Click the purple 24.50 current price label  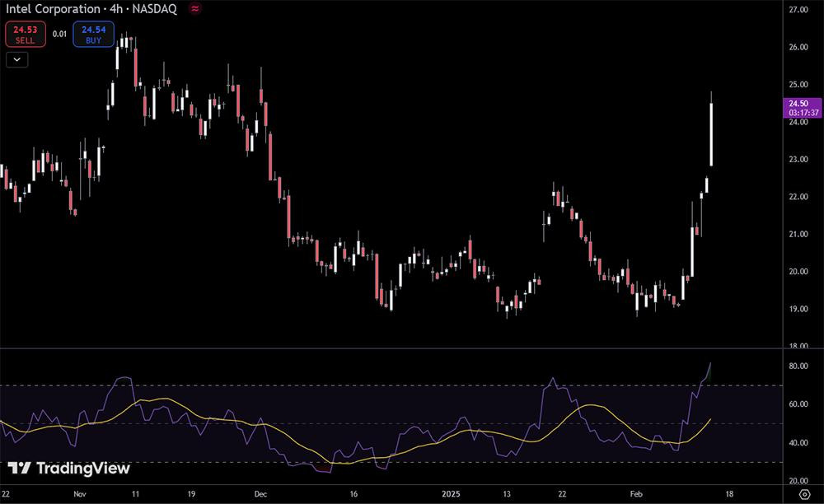[803, 108]
